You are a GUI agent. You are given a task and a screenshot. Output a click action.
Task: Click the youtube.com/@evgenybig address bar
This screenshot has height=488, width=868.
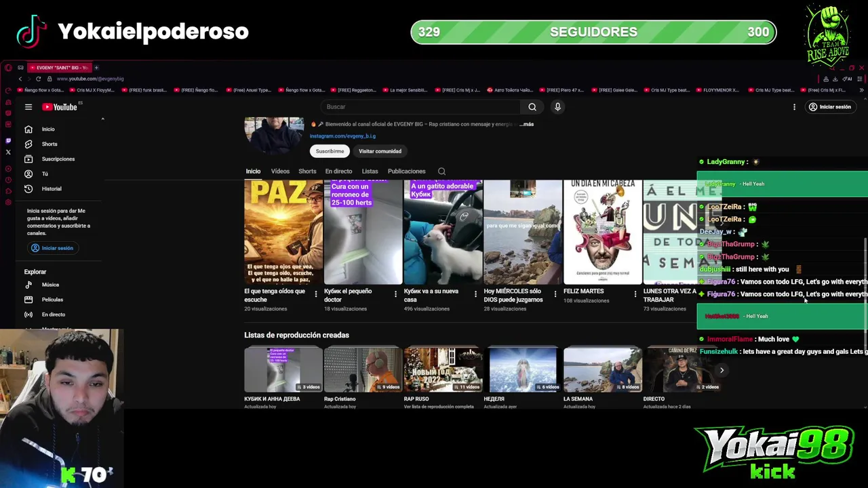pos(90,79)
